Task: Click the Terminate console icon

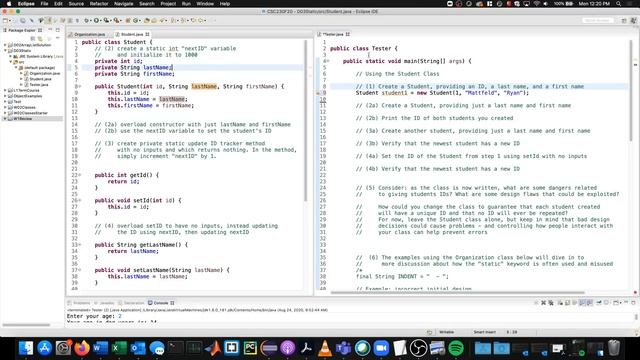Action: 536,303
